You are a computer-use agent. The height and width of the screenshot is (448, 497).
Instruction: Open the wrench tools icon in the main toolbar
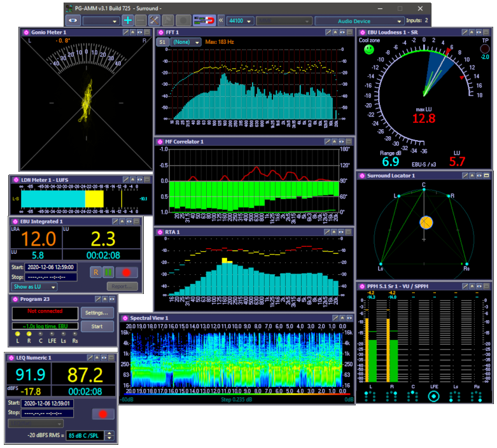(155, 20)
